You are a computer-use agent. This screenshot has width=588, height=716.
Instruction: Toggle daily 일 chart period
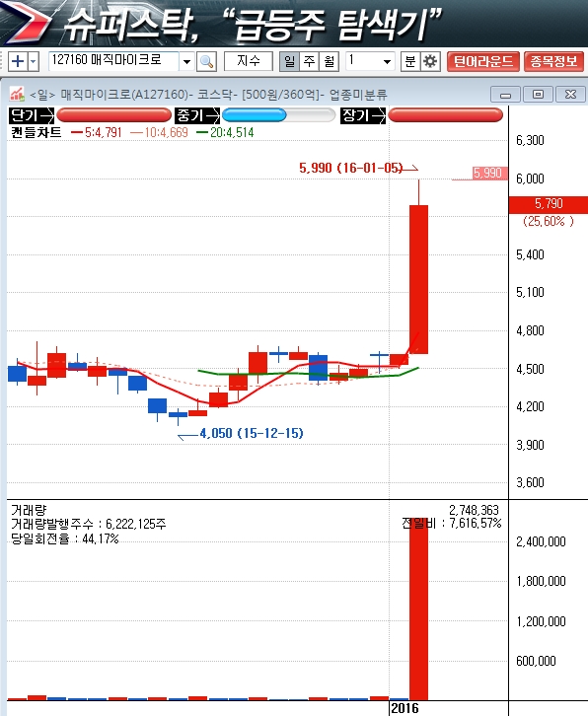(289, 61)
